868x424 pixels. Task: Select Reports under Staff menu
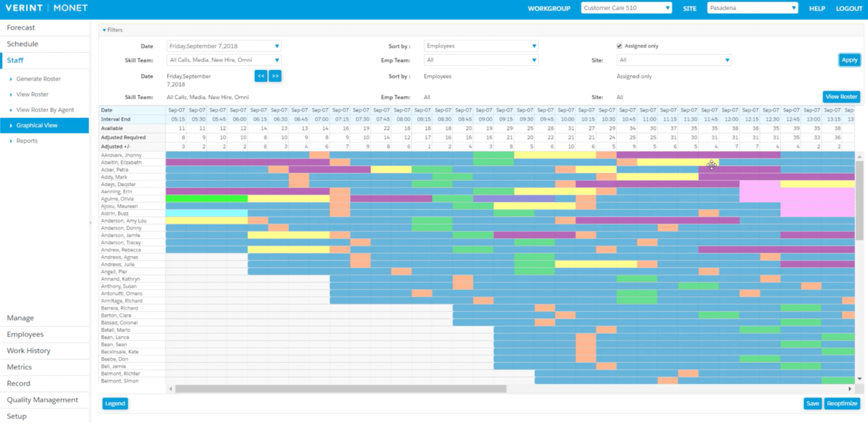point(27,141)
